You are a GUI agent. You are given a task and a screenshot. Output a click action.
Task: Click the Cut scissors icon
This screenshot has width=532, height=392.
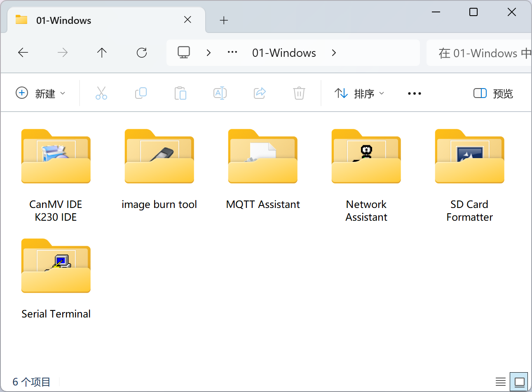tap(101, 93)
